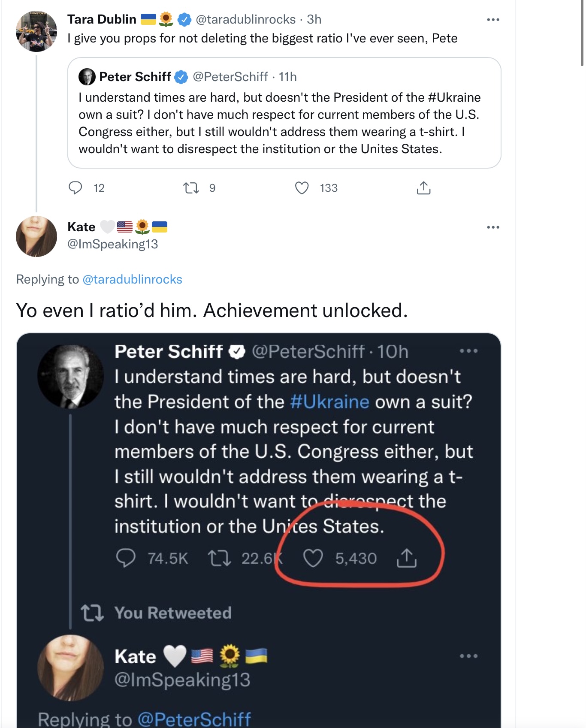Click Peter Schiff's small avatar in quote
This screenshot has width=586, height=728.
(x=87, y=77)
